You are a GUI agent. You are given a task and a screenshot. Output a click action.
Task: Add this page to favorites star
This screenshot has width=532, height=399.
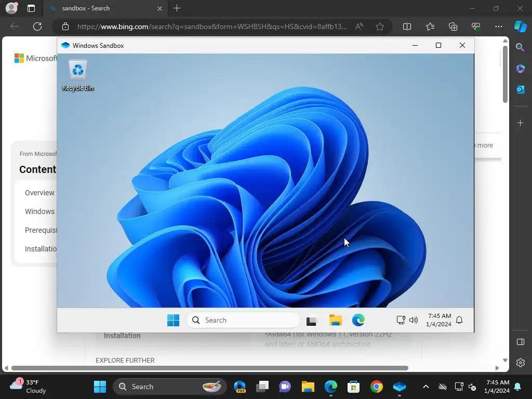[380, 26]
